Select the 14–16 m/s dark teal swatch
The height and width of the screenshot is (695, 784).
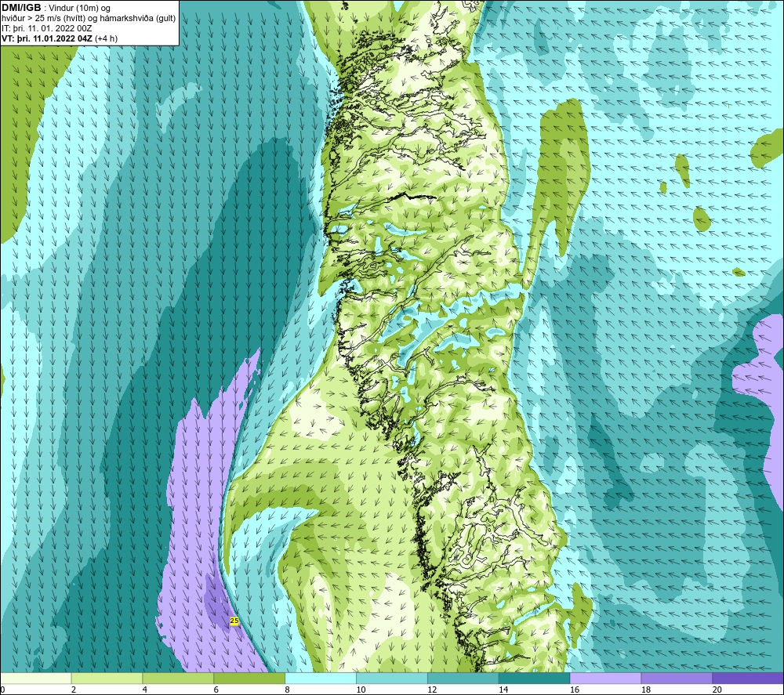click(x=535, y=679)
